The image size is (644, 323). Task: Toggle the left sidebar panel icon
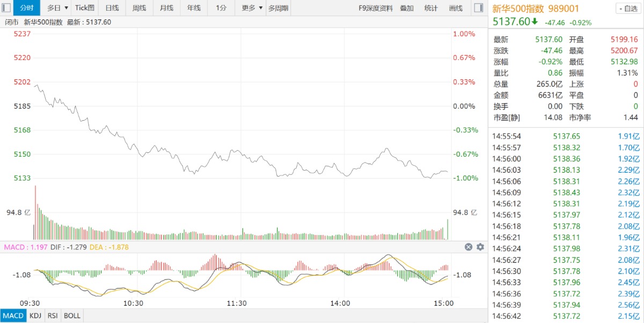coord(8,8)
